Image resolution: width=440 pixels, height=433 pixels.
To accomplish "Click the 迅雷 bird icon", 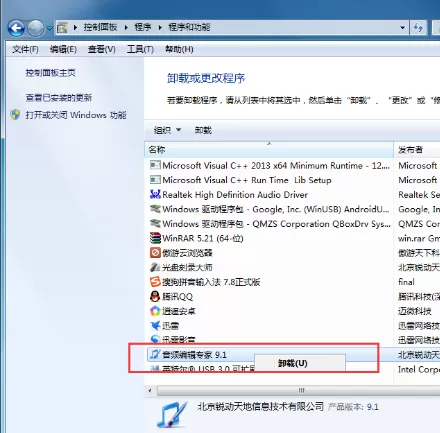I will coord(155,325).
